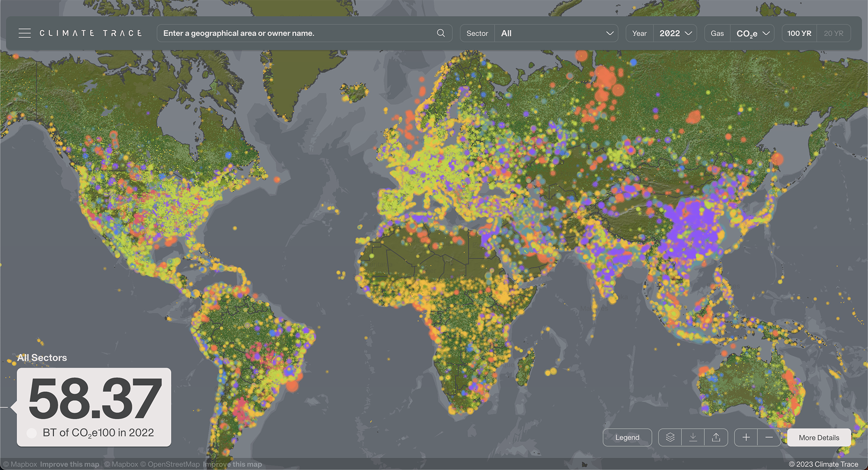Click the share/export icon

[716, 437]
